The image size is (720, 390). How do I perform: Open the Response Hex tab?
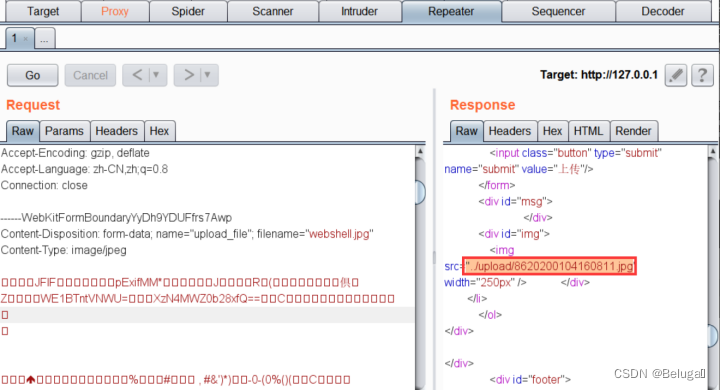pos(552,131)
